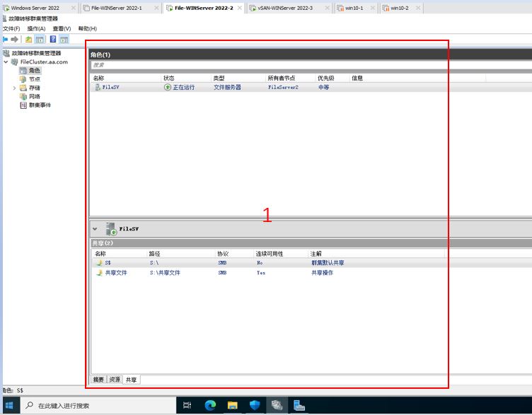Select the S$ share row
Image resolution: width=532 pixels, height=415 pixels.
click(311, 263)
